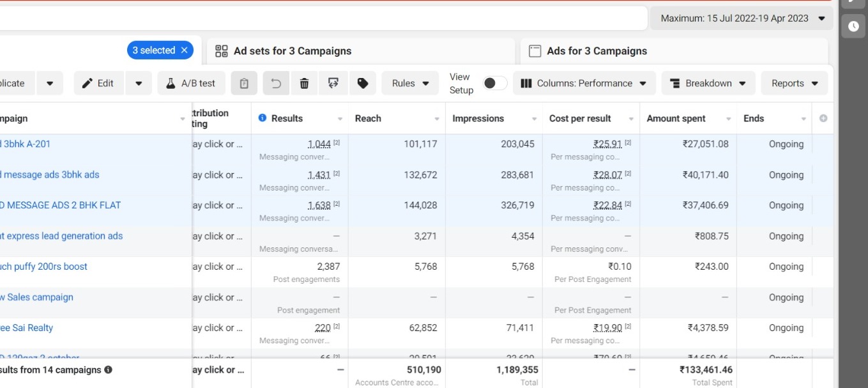Click the plus icon to add column

823,118
